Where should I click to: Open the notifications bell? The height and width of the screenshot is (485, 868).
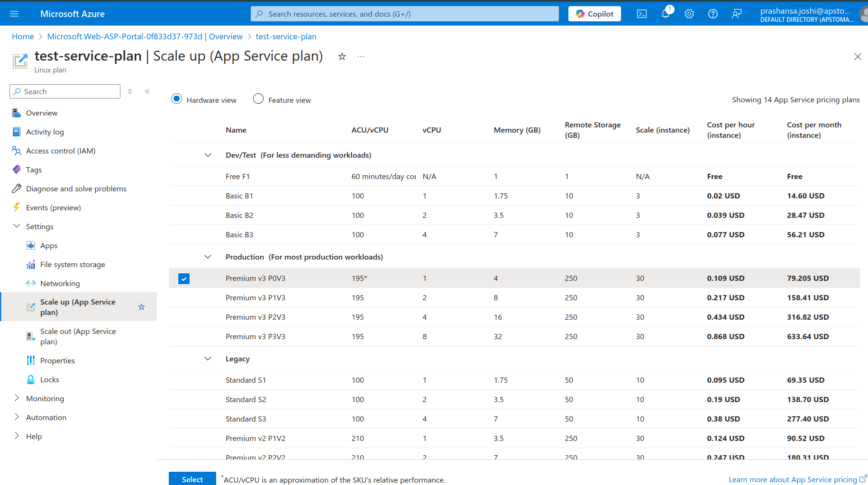[x=666, y=14]
